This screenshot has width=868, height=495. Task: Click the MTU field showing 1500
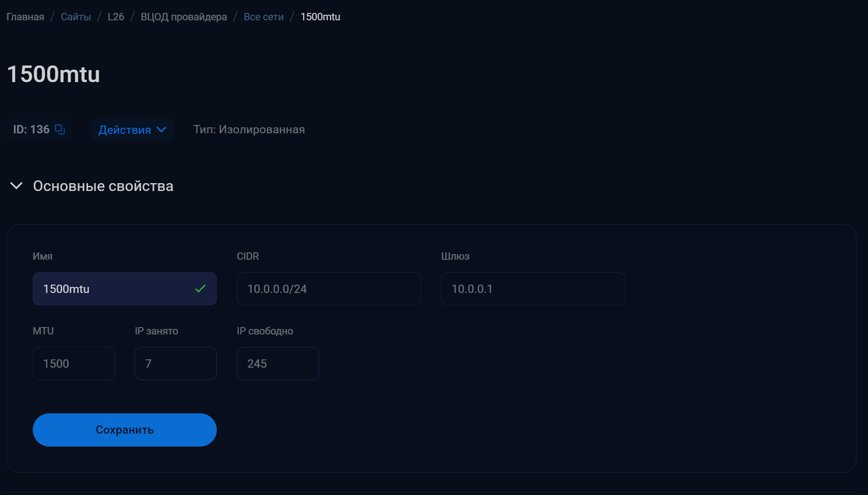(73, 364)
